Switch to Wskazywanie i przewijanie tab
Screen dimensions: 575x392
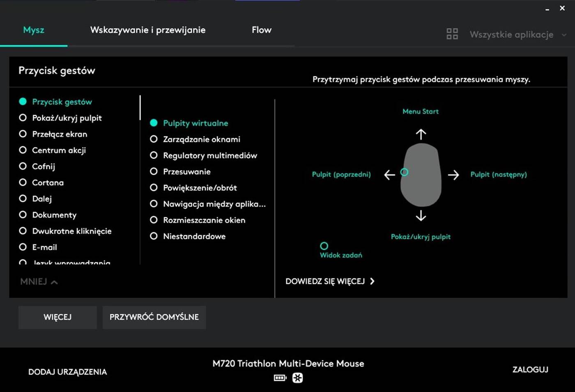click(148, 30)
